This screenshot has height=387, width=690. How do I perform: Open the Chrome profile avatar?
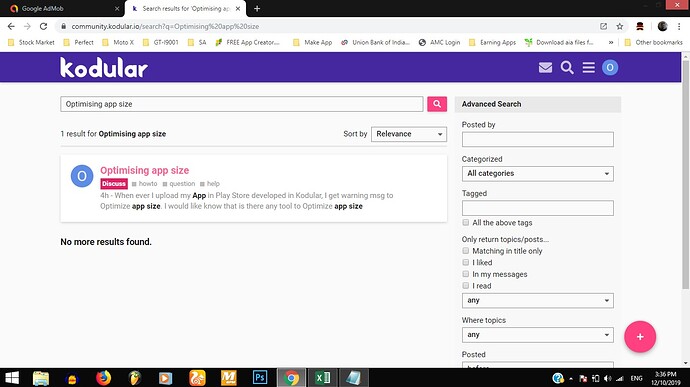click(662, 26)
